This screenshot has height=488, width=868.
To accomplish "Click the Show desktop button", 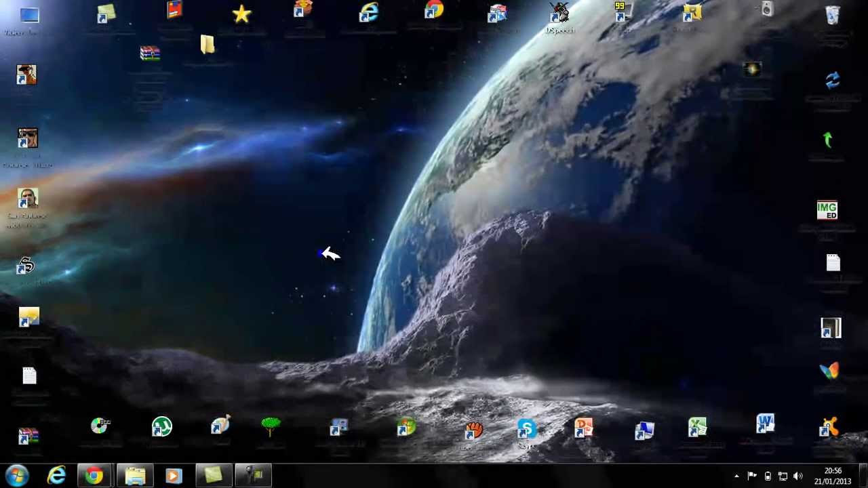I will tap(863, 476).
